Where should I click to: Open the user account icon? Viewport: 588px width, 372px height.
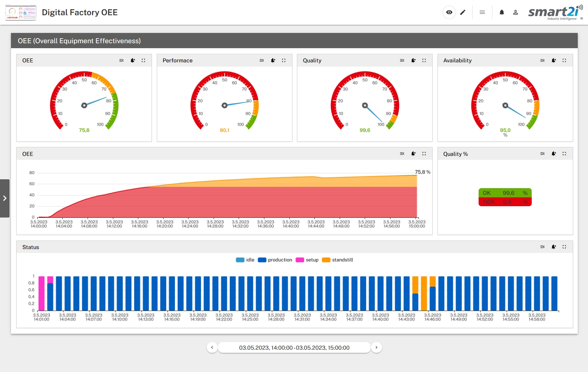pos(515,12)
